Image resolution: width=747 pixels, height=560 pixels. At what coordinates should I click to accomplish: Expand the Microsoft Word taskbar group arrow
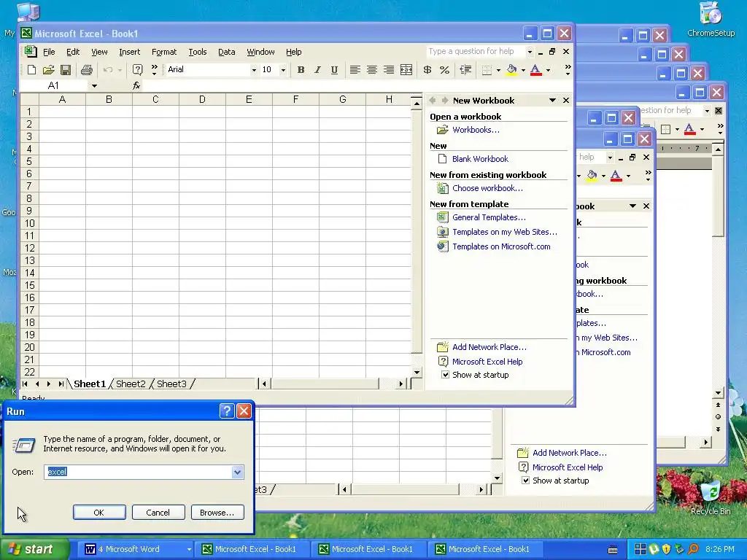coord(189,549)
